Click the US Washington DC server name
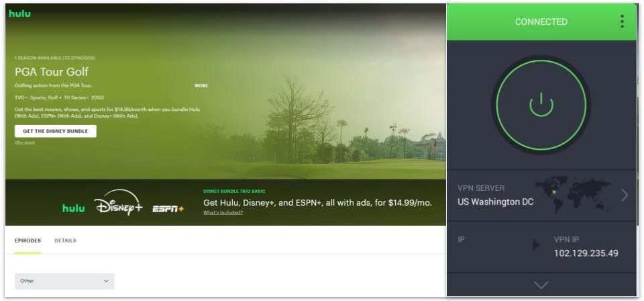This screenshot has height=301, width=644. tap(495, 202)
